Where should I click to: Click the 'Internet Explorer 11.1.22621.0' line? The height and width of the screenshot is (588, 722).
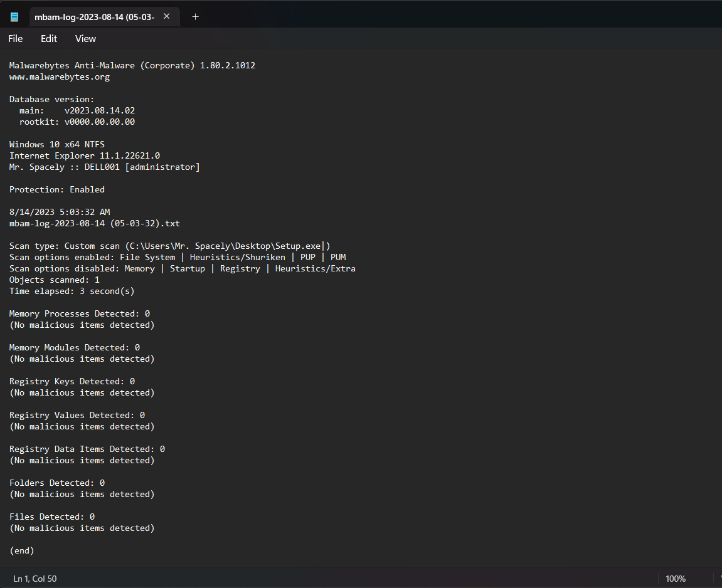point(85,155)
